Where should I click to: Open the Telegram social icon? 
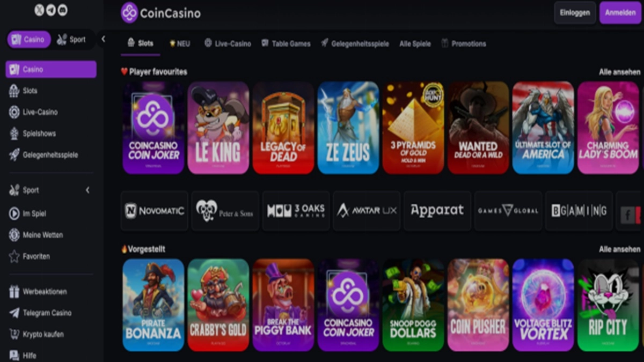pyautogui.click(x=51, y=10)
